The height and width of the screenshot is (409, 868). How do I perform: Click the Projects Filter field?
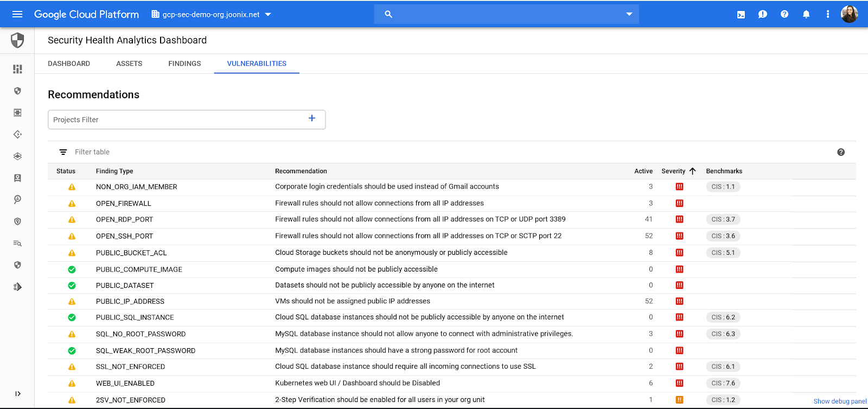point(187,119)
